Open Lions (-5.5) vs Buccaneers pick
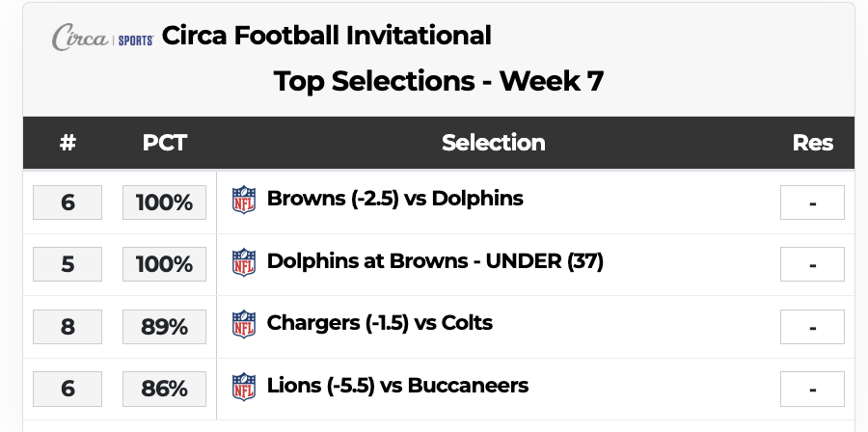Screen dimensions: 868x432 (x=397, y=386)
